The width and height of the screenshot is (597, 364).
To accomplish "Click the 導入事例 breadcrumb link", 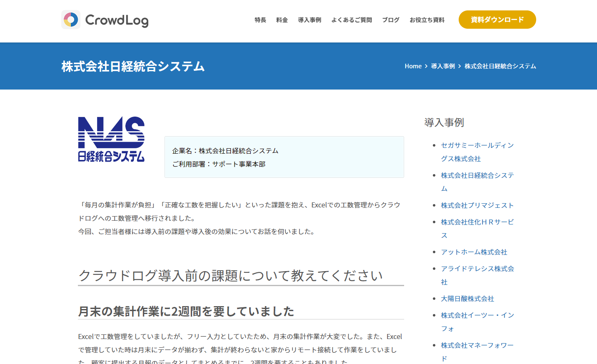I will point(443,66).
